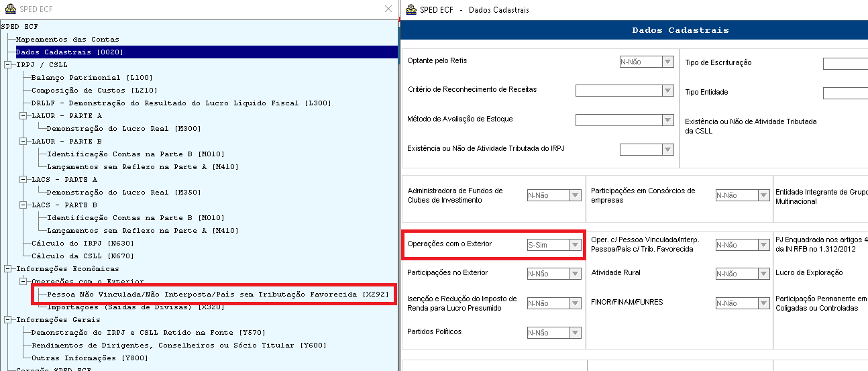The image size is (868, 371).
Task: Open Participações em Consórcios dropdown
Action: pyautogui.click(x=763, y=195)
